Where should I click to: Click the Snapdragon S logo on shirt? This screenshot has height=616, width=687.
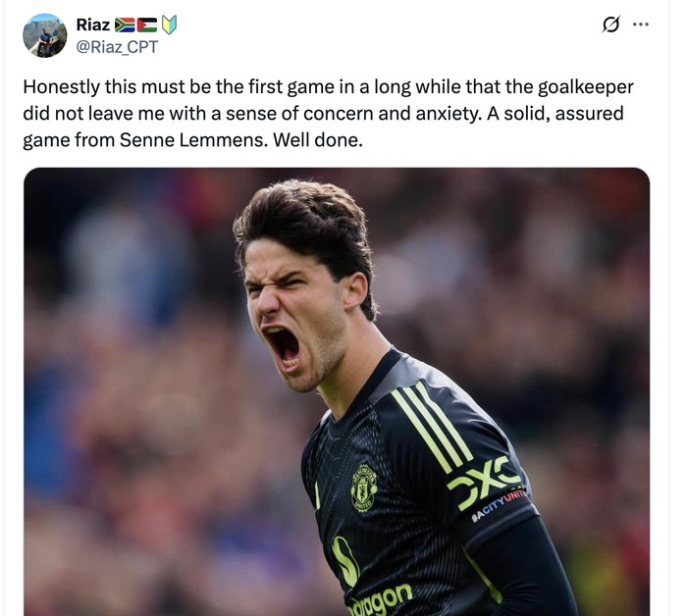click(x=344, y=560)
